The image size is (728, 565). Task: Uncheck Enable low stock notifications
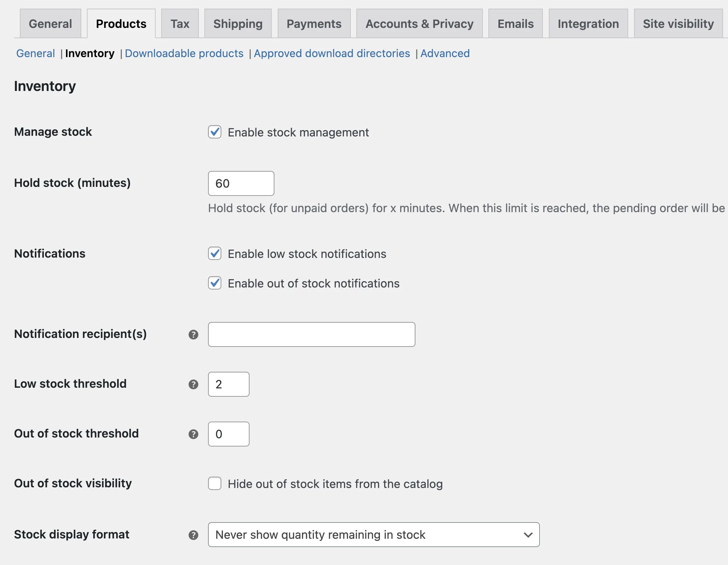215,254
